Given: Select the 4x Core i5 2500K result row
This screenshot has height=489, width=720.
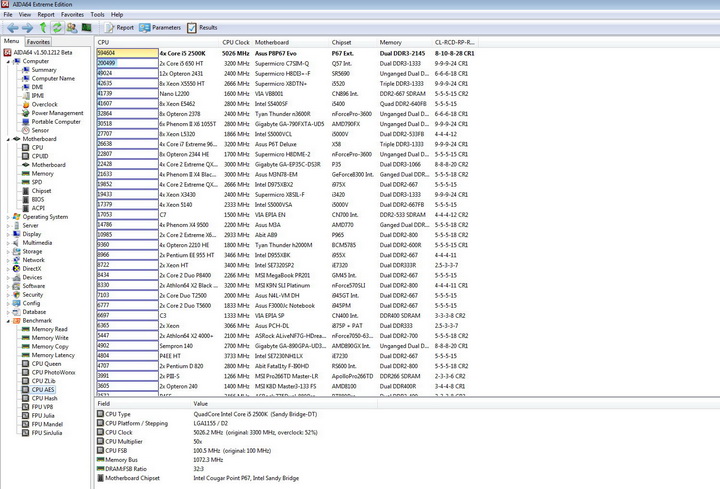Looking at the screenshot, I should pyautogui.click(x=286, y=53).
